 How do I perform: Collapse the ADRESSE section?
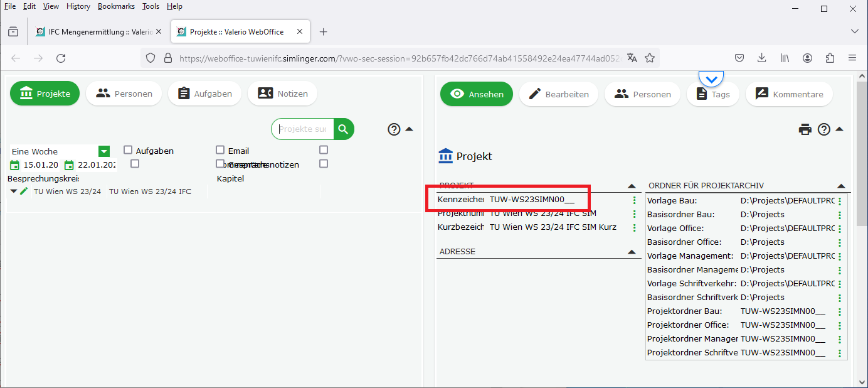(632, 252)
